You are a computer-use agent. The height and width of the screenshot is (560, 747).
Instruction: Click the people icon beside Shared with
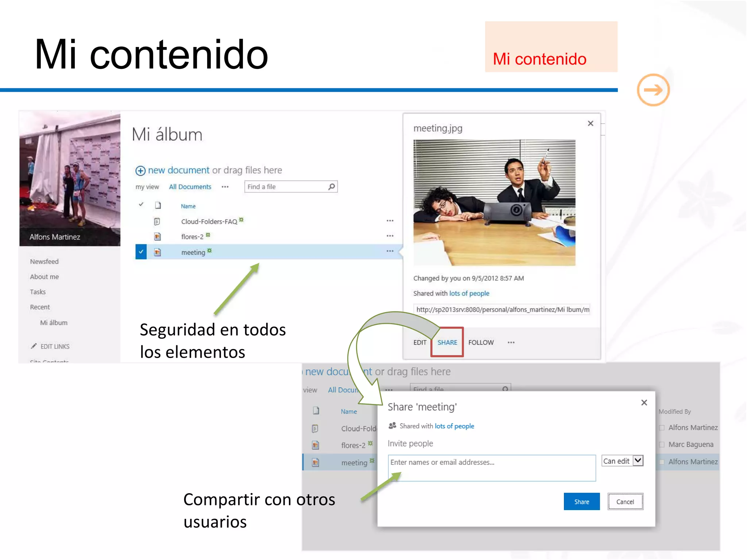click(x=392, y=425)
